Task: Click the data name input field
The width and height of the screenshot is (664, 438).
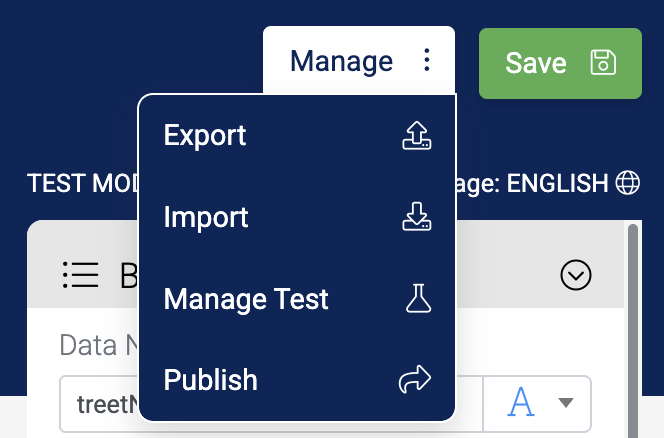Action: pyautogui.click(x=271, y=404)
